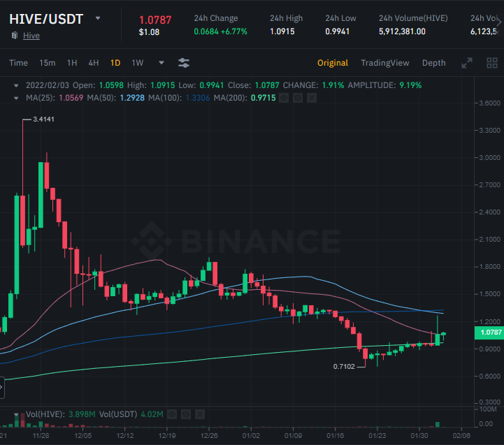This screenshot has height=445, width=504.
Task: Click the Vol(HIVE) value 3.898M
Action: point(82,414)
